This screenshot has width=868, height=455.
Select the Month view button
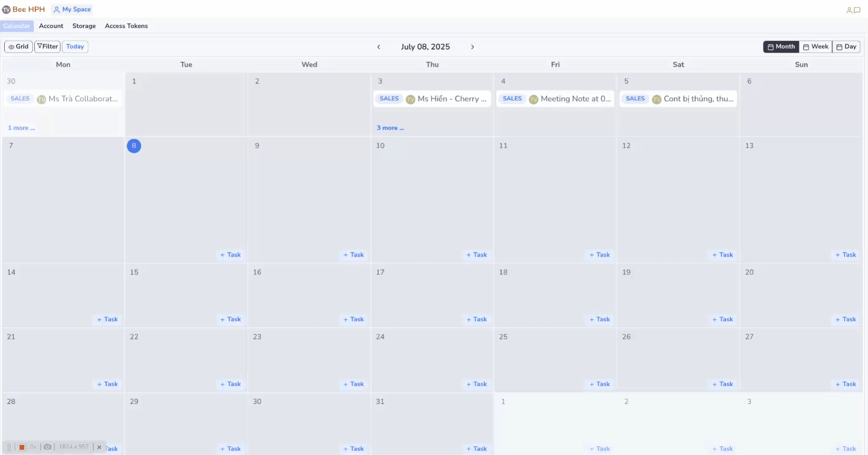pos(781,47)
